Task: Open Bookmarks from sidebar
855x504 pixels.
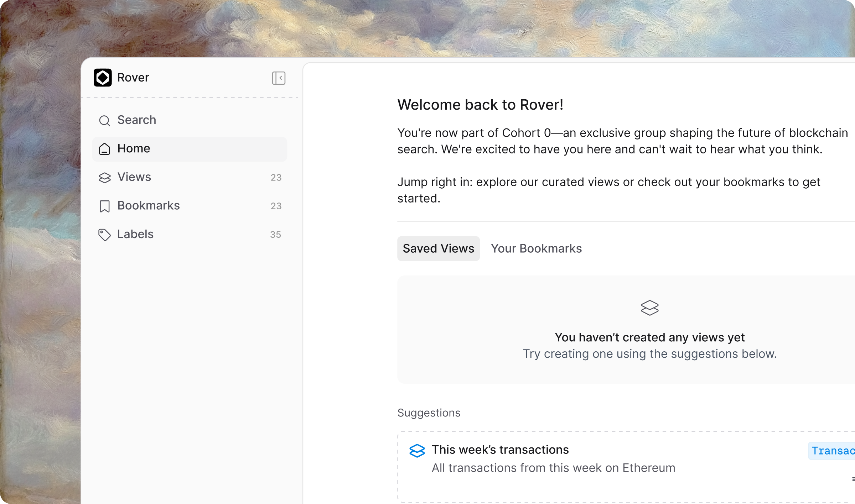Action: (149, 206)
